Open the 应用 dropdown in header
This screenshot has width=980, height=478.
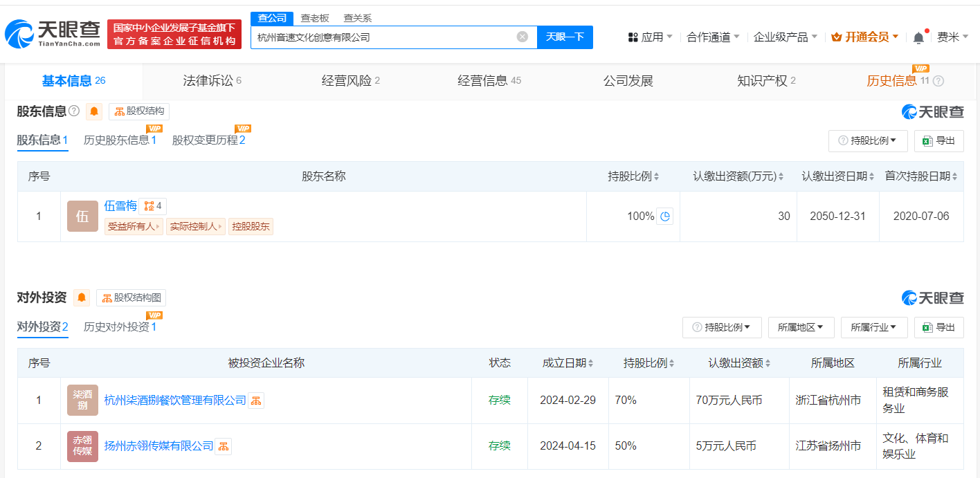pos(650,37)
